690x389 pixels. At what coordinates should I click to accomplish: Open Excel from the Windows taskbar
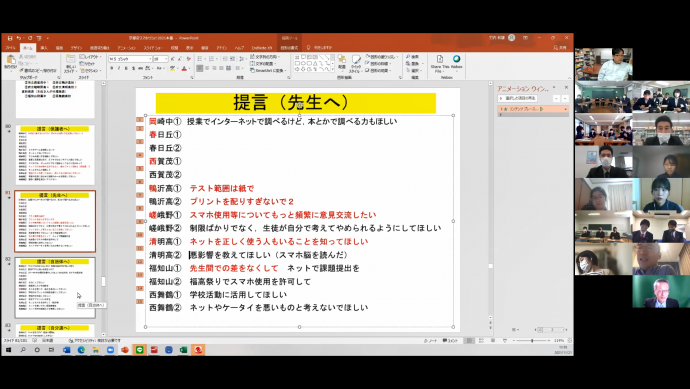(183, 350)
